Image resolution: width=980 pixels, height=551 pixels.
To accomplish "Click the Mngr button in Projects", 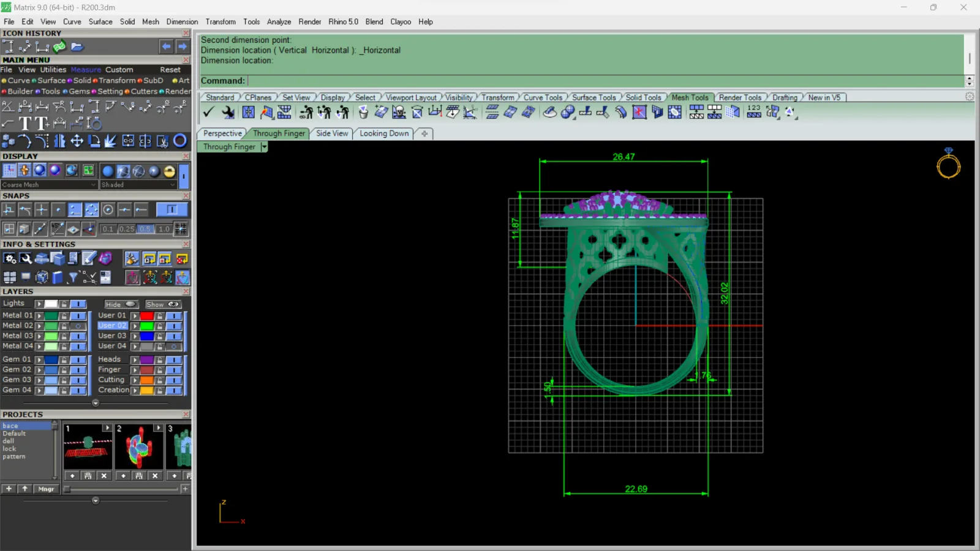I will [46, 489].
